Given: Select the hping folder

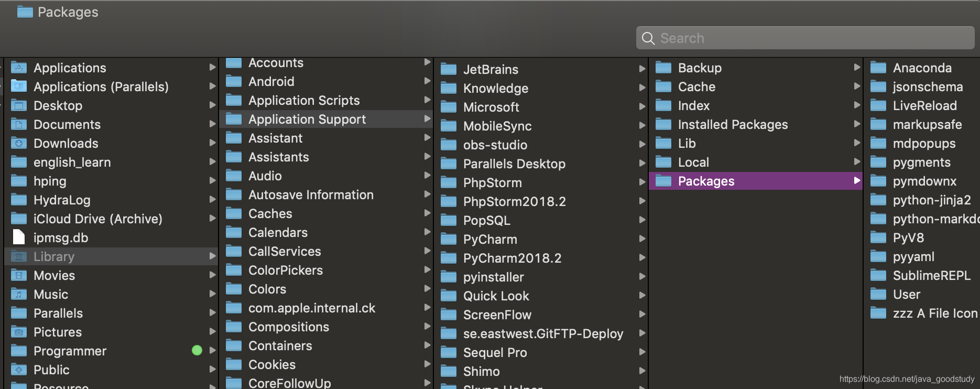Looking at the screenshot, I should pos(111,181).
